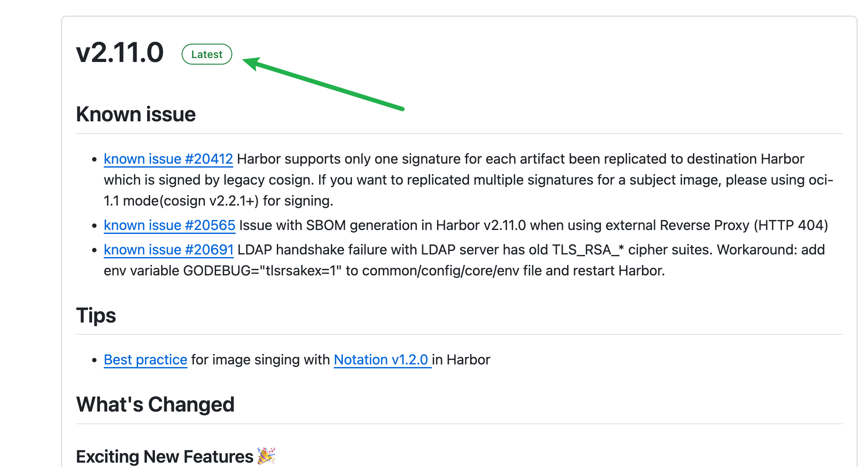868x467 pixels.
Task: Click the green Latest badge
Action: tap(207, 54)
